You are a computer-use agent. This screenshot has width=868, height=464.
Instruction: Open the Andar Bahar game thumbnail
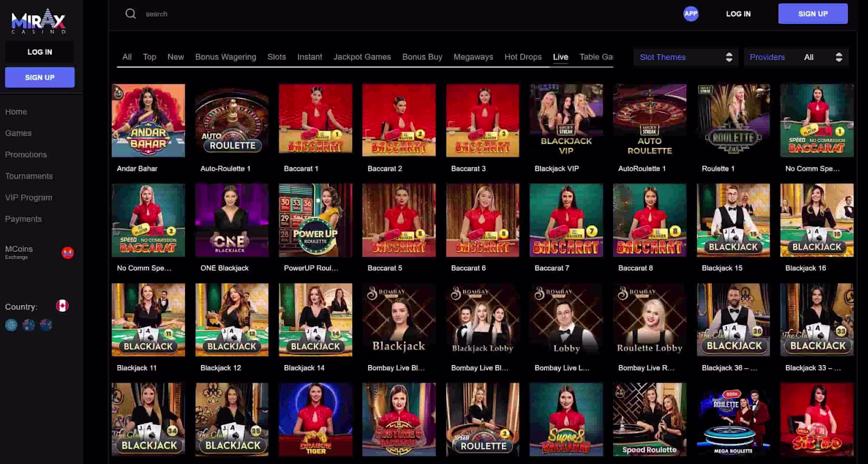pyautogui.click(x=148, y=120)
